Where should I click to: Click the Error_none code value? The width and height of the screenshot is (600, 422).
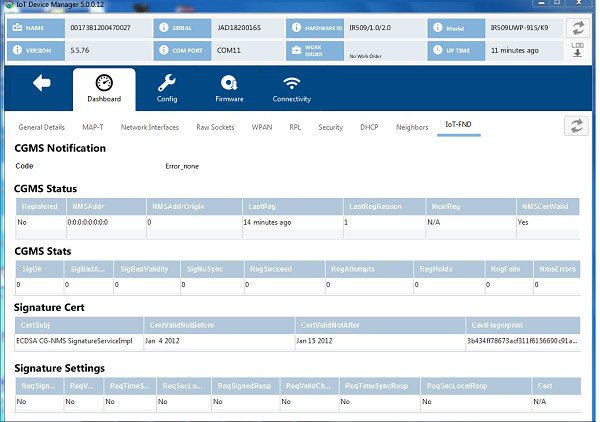coord(182,166)
